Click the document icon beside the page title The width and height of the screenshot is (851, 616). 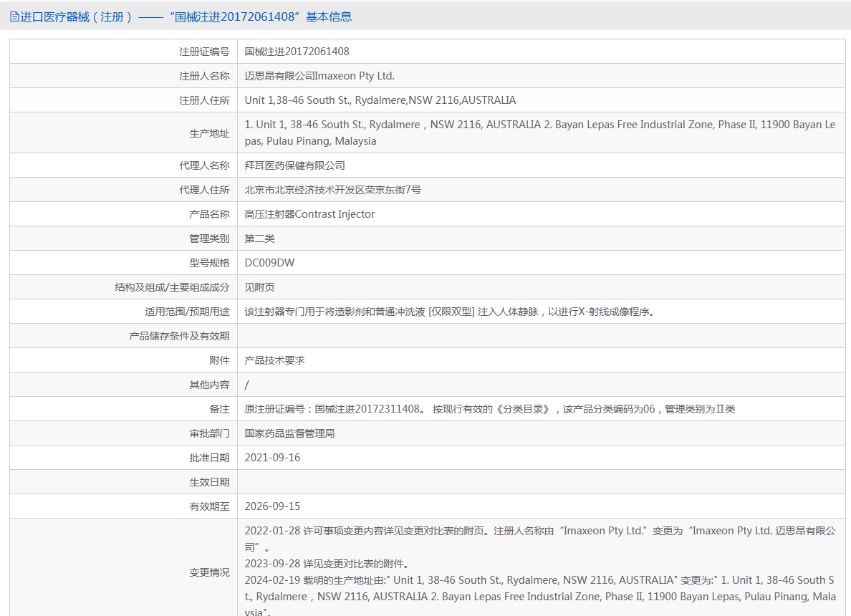pyautogui.click(x=14, y=16)
